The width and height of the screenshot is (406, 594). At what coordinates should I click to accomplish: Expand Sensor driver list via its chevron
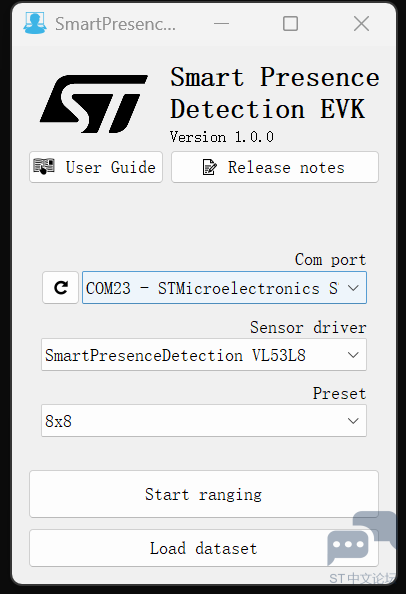pos(353,355)
